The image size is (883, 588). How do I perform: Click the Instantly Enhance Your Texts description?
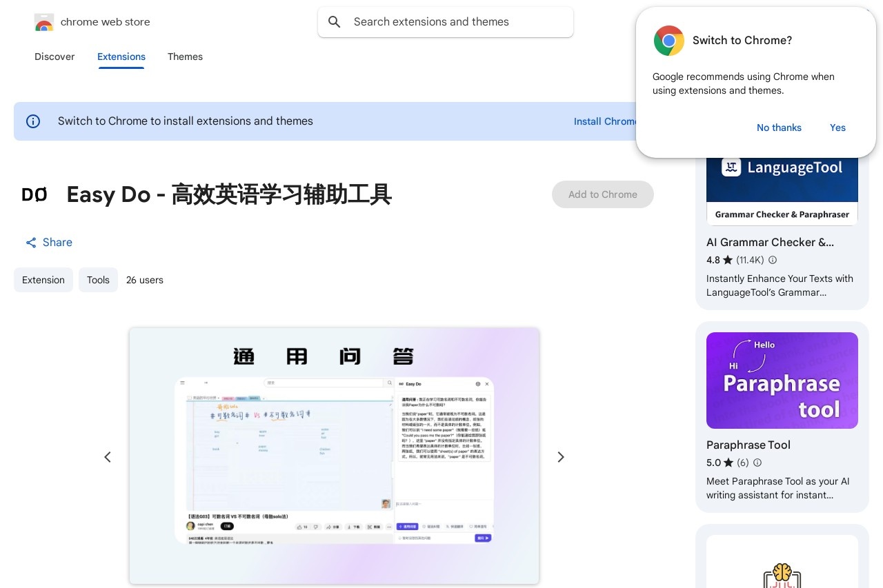click(780, 285)
